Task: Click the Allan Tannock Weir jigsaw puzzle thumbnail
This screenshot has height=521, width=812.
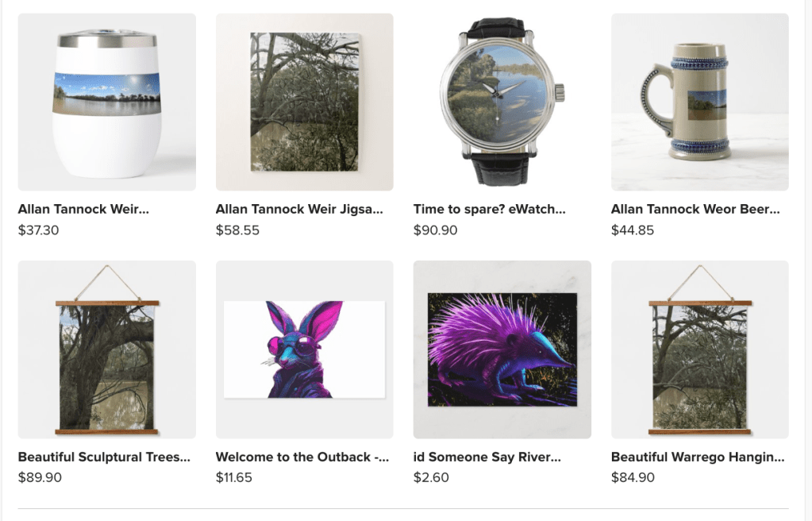Action: [x=305, y=102]
